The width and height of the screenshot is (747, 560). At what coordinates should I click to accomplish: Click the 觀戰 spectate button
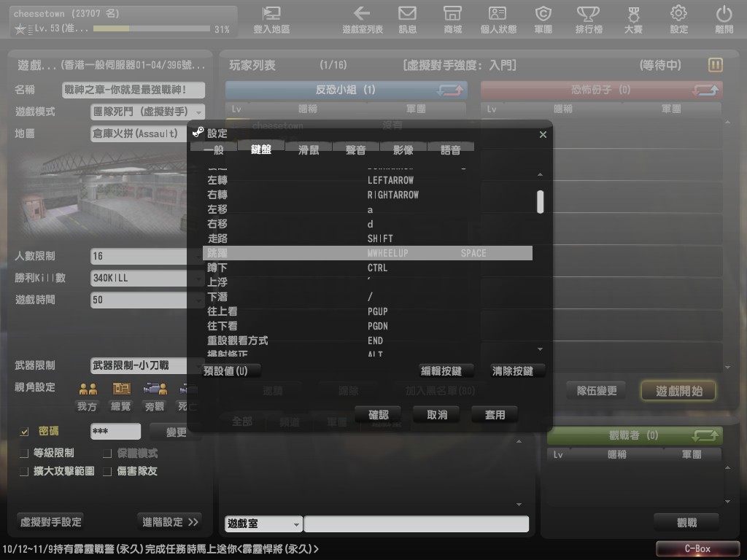[x=686, y=523]
